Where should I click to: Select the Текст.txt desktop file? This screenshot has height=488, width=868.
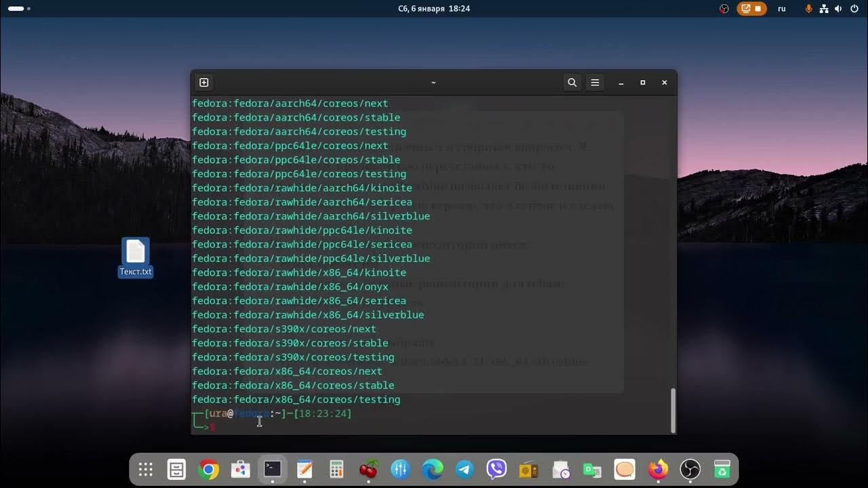tap(136, 258)
